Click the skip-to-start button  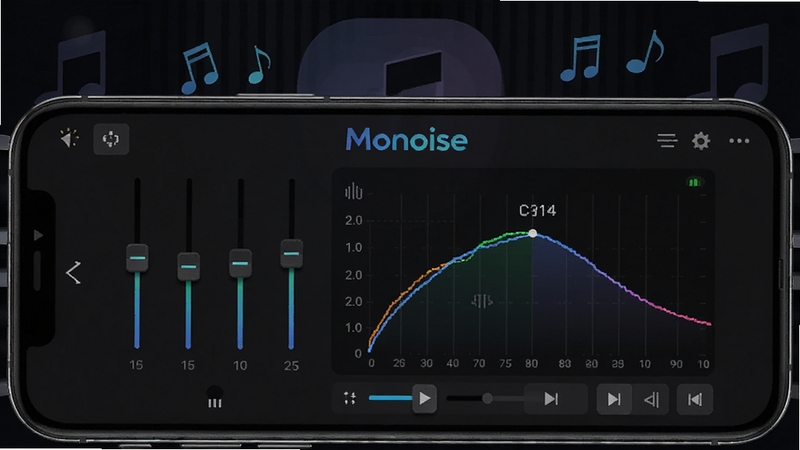click(694, 399)
